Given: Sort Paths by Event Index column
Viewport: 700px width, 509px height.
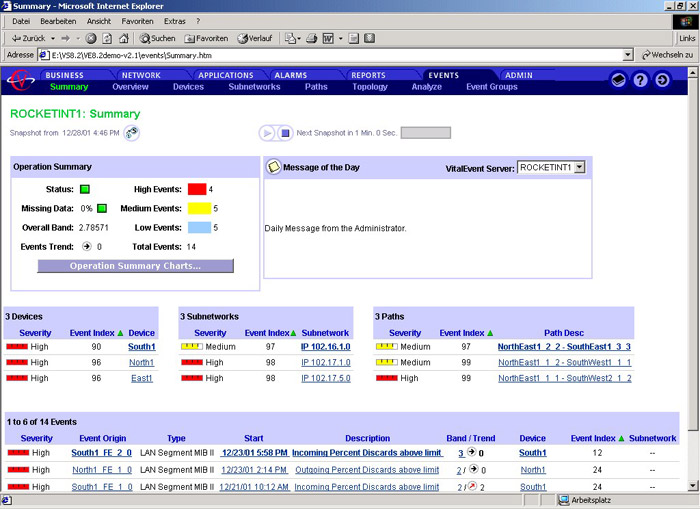Looking at the screenshot, I should click(x=466, y=333).
